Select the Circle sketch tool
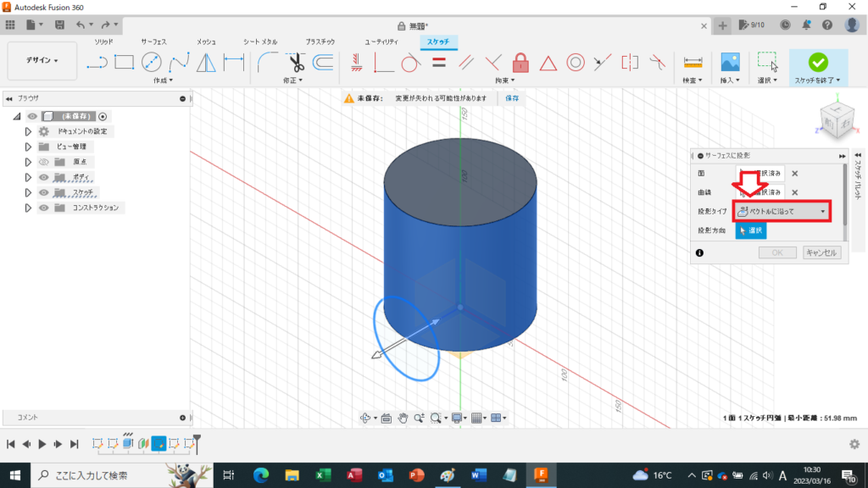This screenshot has width=868, height=488. [151, 62]
